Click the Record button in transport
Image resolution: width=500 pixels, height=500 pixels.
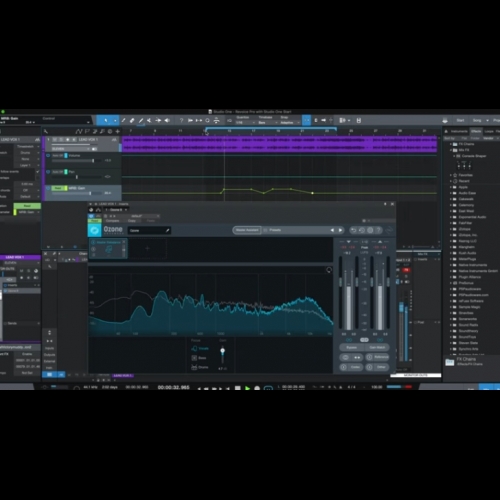click(257, 388)
